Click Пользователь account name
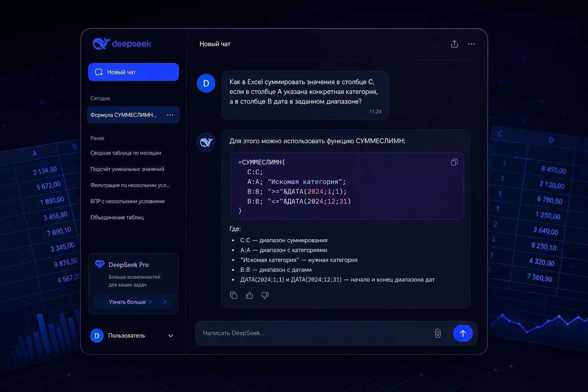This screenshot has width=588, height=392. pyautogui.click(x=126, y=336)
